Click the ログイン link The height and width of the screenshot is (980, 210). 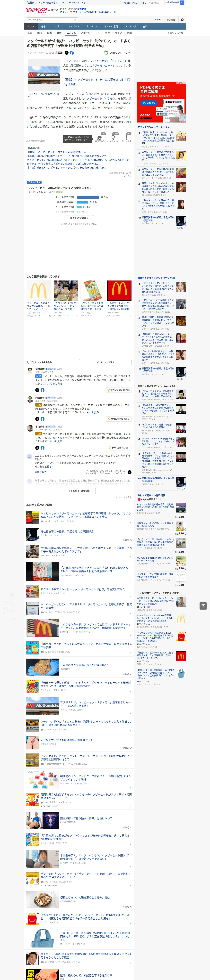[64, 12]
